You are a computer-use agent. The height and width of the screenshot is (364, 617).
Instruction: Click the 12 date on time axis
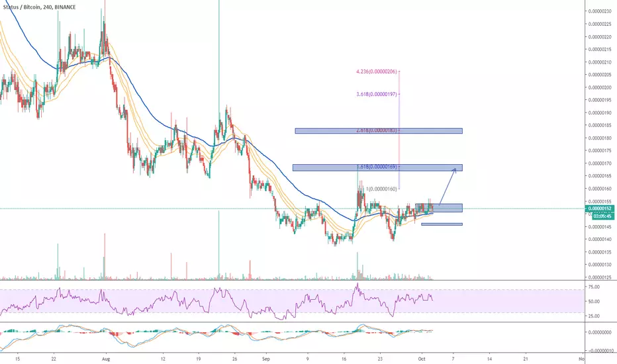coord(163,359)
